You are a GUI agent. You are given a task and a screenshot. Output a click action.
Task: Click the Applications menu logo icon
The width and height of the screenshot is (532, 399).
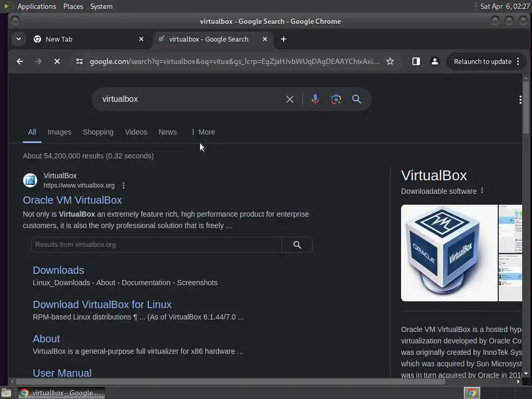pyautogui.click(x=8, y=6)
